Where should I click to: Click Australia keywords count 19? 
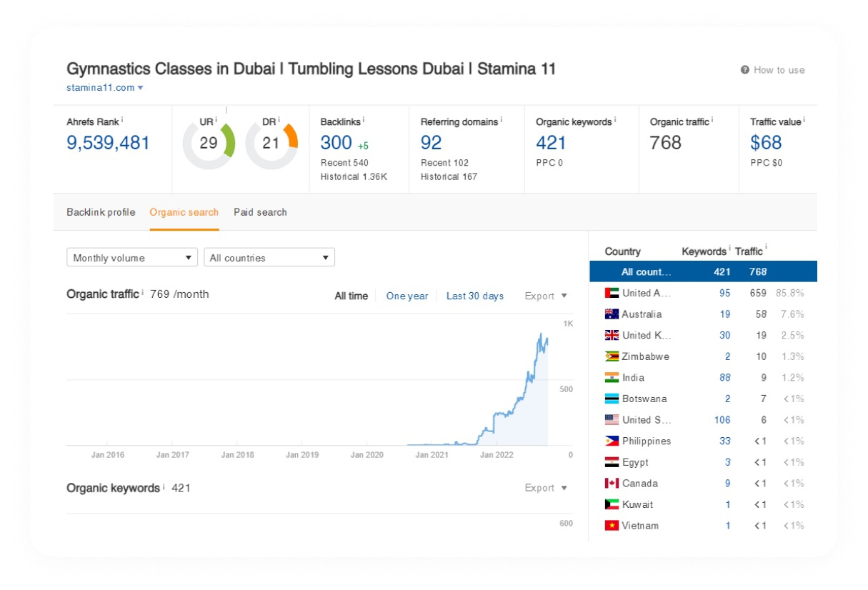pyautogui.click(x=725, y=314)
